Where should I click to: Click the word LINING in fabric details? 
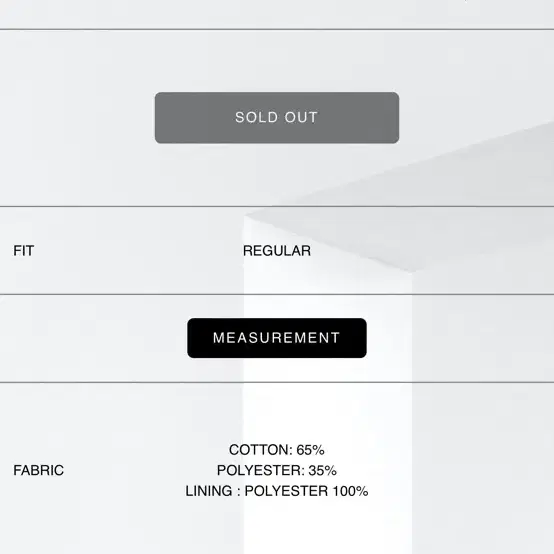pos(209,491)
